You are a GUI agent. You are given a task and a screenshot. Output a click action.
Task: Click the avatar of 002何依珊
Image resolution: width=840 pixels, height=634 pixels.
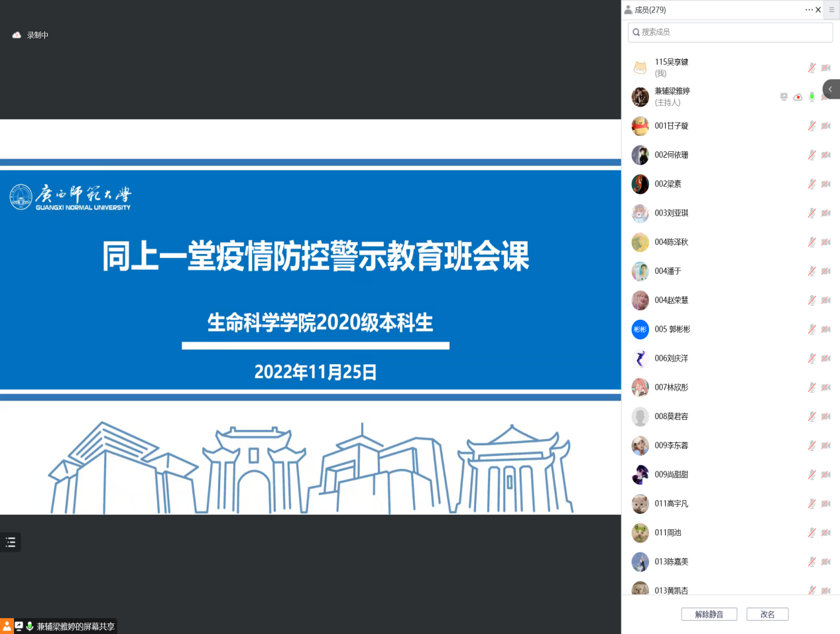640,155
